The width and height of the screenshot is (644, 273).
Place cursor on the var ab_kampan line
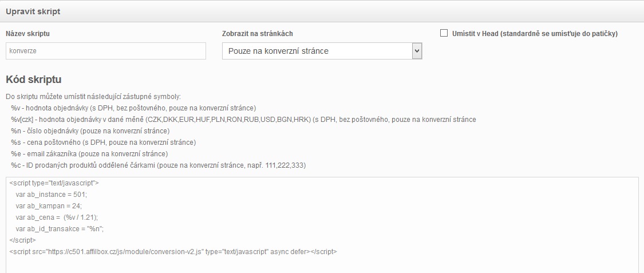tap(49, 205)
